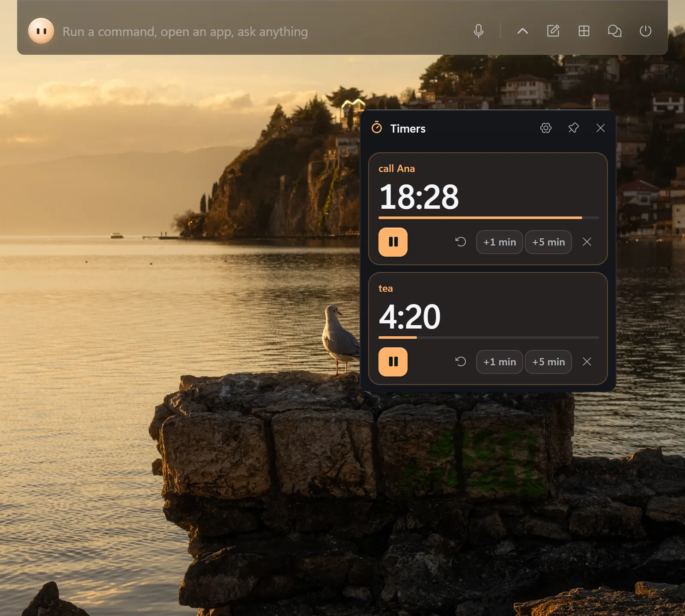The height and width of the screenshot is (616, 685).
Task: Click the assistant face avatar in command bar
Action: (41, 31)
